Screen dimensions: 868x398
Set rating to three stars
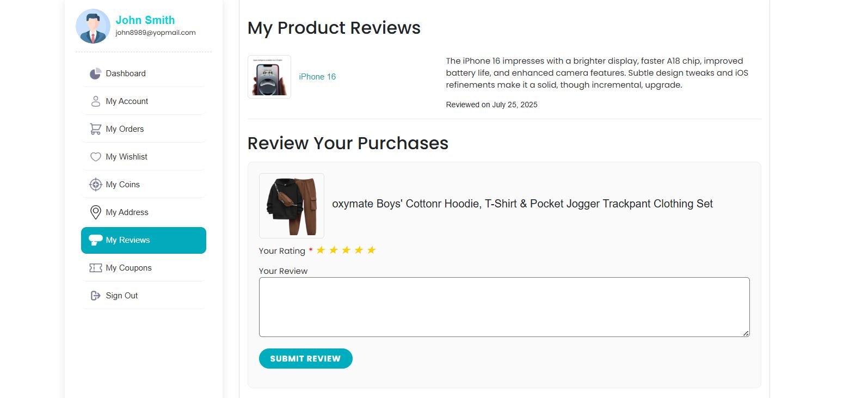[346, 250]
